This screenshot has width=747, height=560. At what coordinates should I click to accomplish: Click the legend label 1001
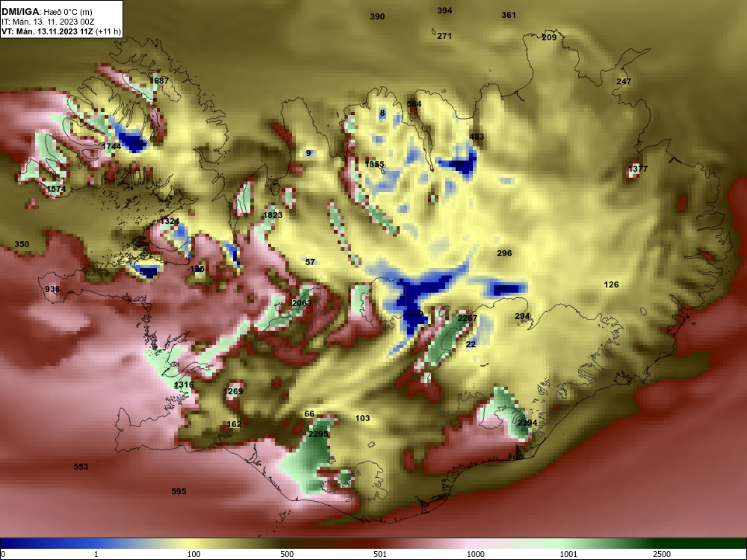(568, 554)
